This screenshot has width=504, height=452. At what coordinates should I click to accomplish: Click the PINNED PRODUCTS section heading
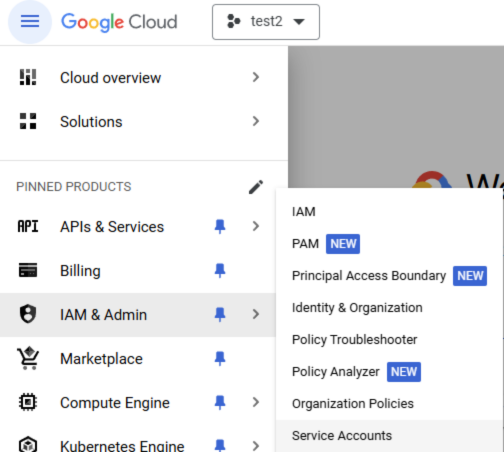tap(74, 187)
